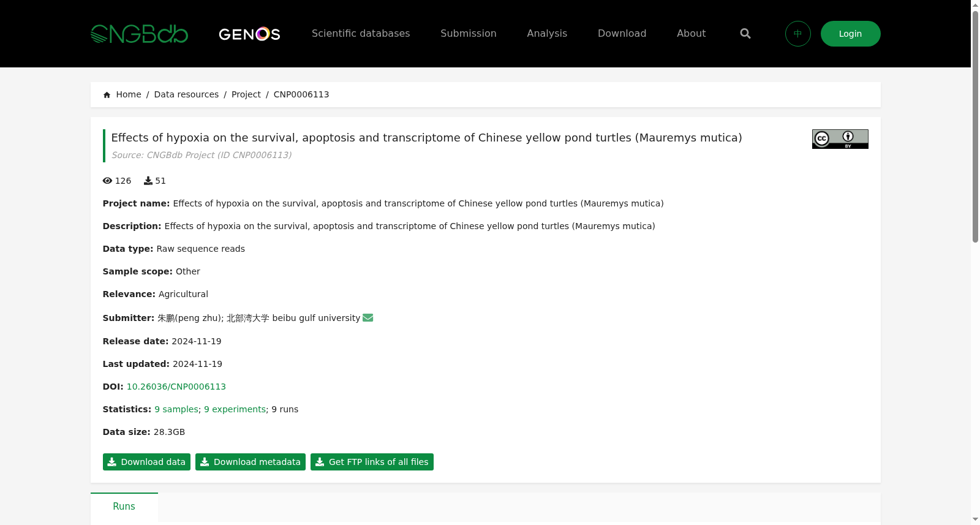This screenshot has width=980, height=525.
Task: Click the Download data button
Action: (146, 462)
